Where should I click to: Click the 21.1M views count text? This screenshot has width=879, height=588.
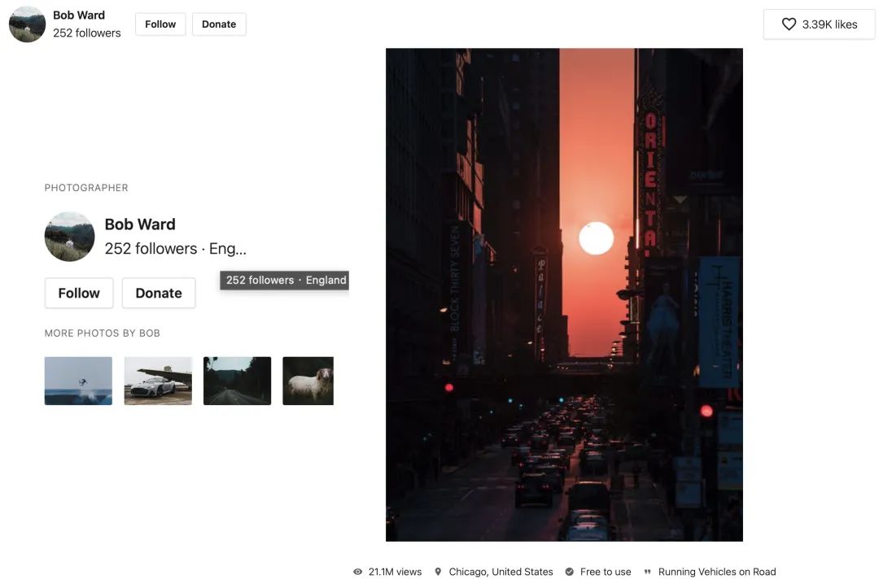pyautogui.click(x=396, y=572)
